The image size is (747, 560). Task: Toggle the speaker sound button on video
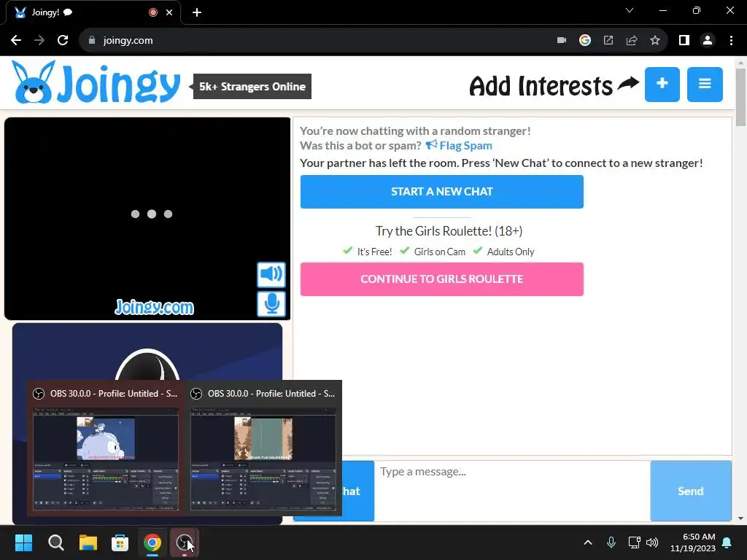(271, 274)
